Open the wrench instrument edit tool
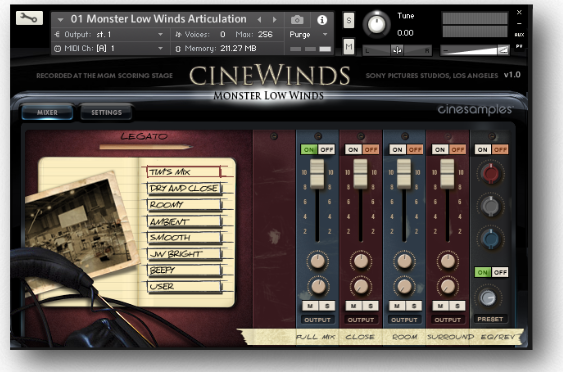Image resolution: width=563 pixels, height=372 pixels. click(29, 18)
